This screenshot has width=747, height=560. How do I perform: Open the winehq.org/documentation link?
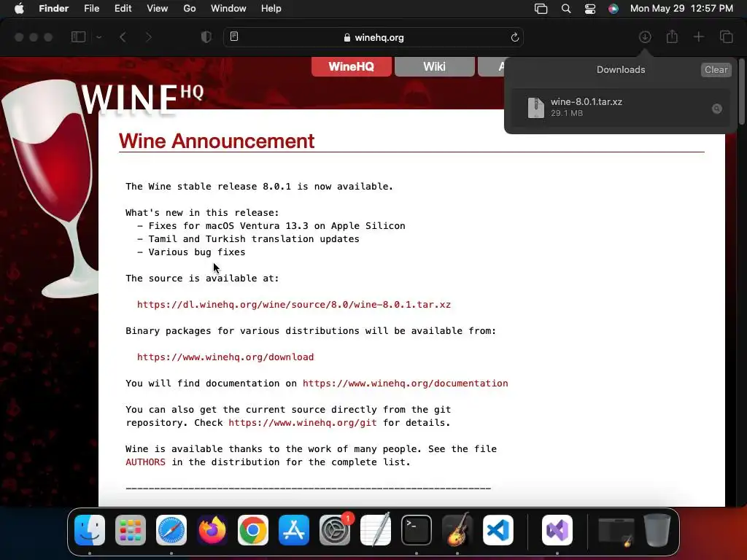pos(406,383)
